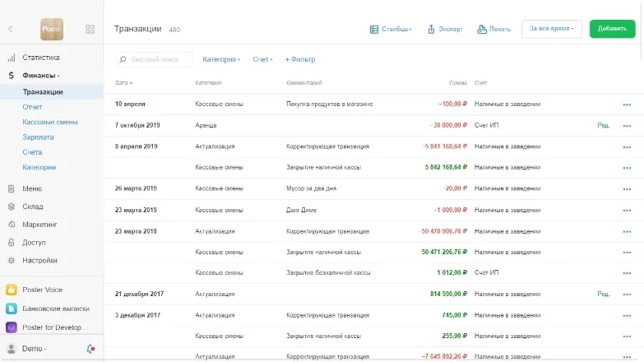Sort by the Дата column header
The height and width of the screenshot is (362, 644).
tap(123, 82)
